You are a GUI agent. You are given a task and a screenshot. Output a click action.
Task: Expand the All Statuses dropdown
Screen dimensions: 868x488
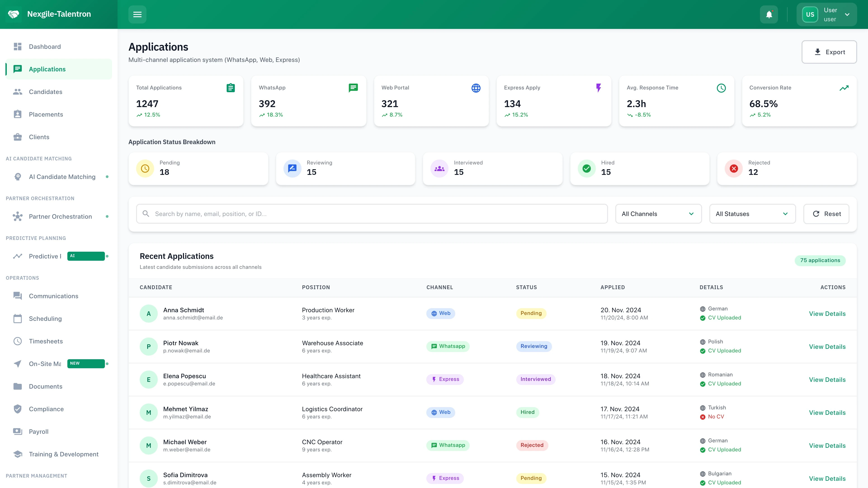752,213
